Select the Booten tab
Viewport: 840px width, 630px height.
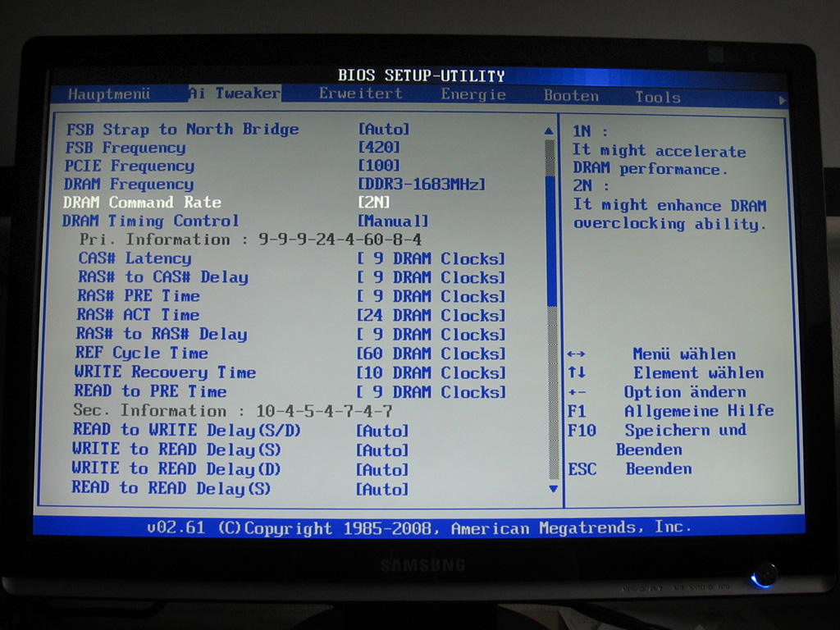pos(571,96)
